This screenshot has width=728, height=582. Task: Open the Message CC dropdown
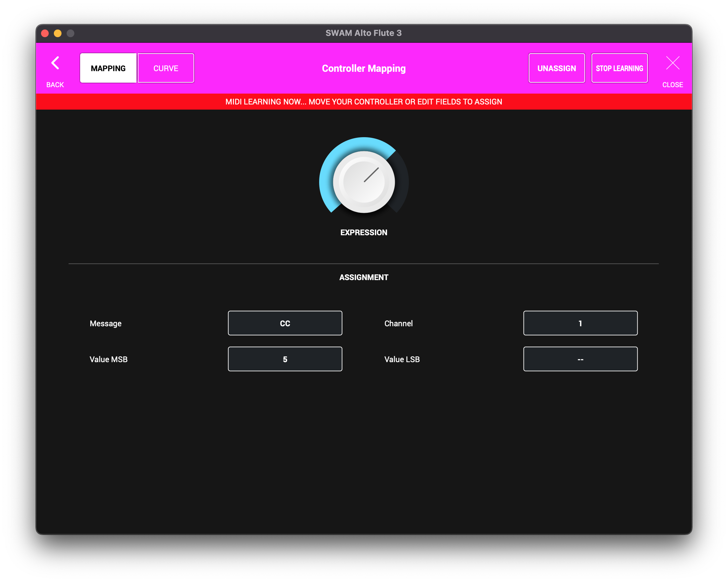point(285,323)
